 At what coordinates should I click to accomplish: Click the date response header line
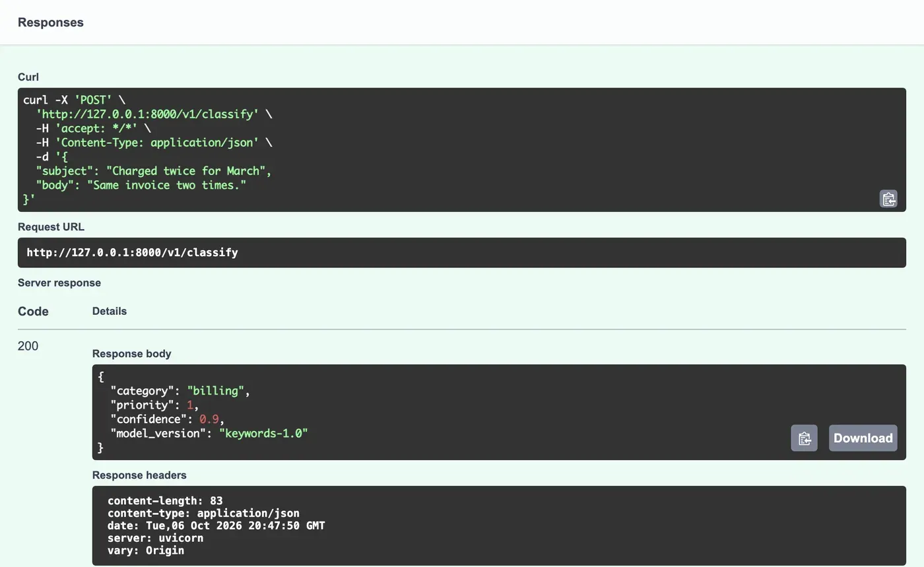[x=216, y=525]
